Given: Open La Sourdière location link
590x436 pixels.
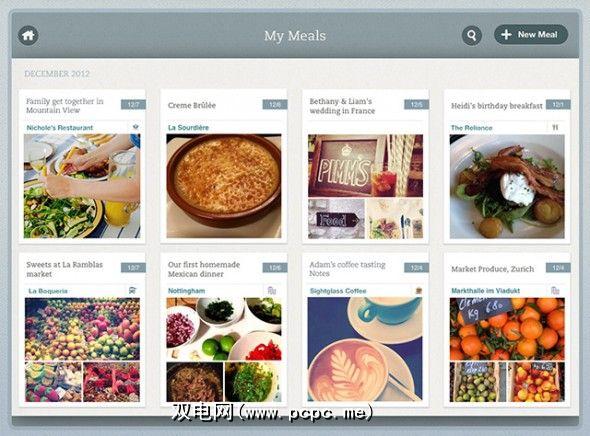Looking at the screenshot, I should [x=188, y=128].
